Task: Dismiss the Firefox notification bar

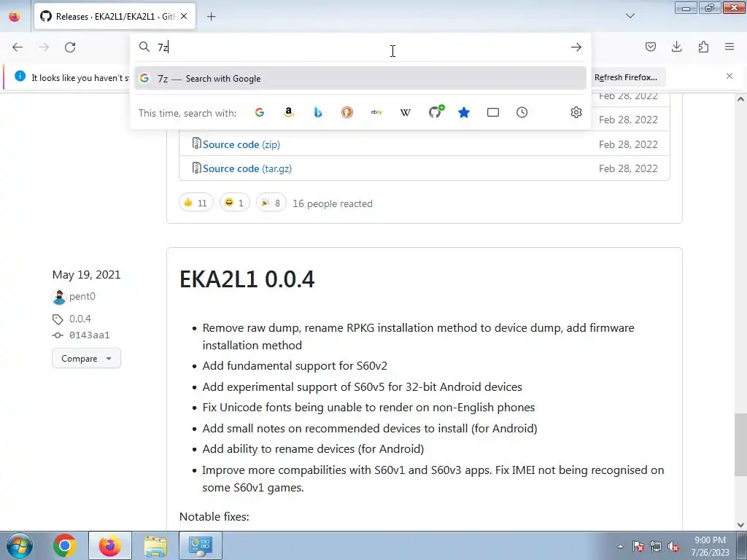Action: click(x=729, y=76)
